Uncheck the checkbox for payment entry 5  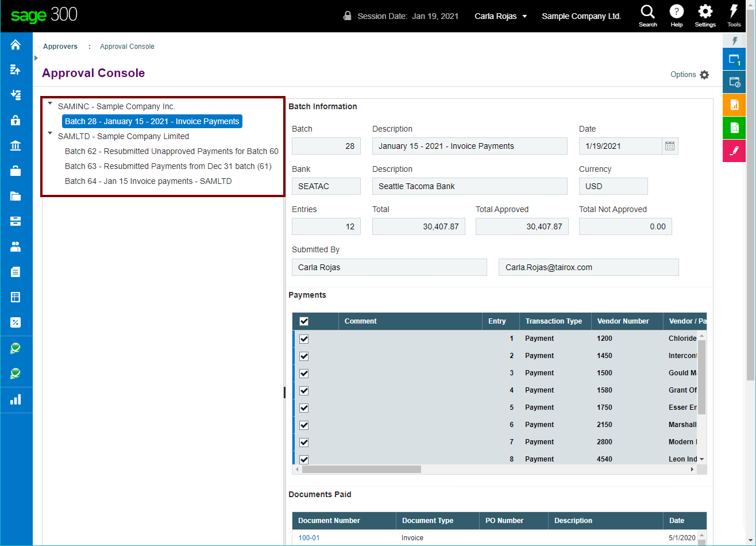[x=304, y=407]
